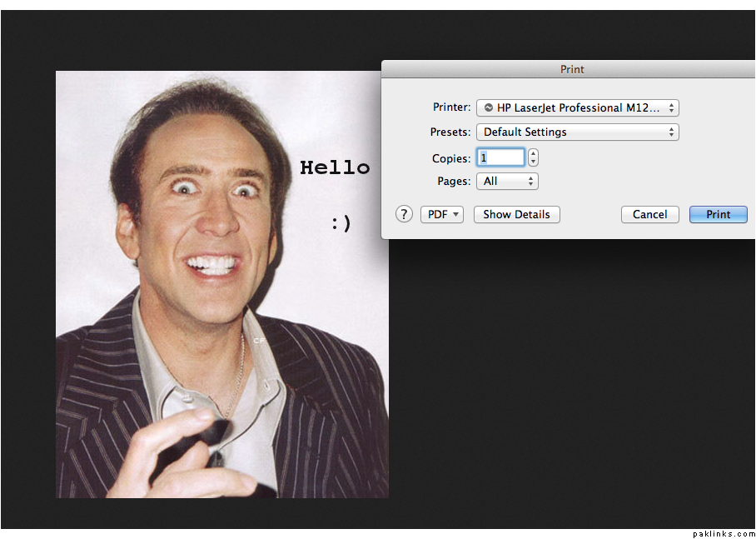The image size is (756, 539).
Task: Click the Hello text on the image
Action: (335, 167)
